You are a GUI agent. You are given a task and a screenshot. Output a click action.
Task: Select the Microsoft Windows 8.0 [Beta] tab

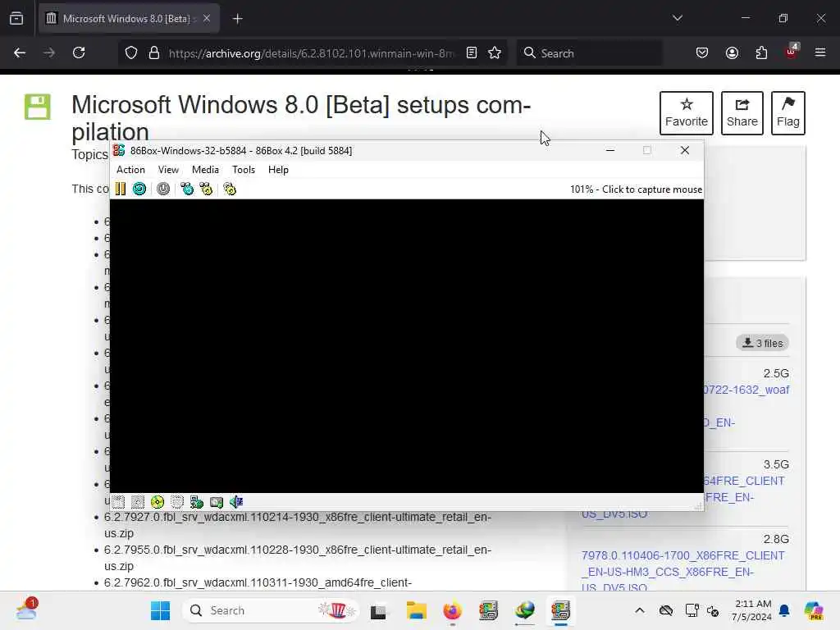129,19
